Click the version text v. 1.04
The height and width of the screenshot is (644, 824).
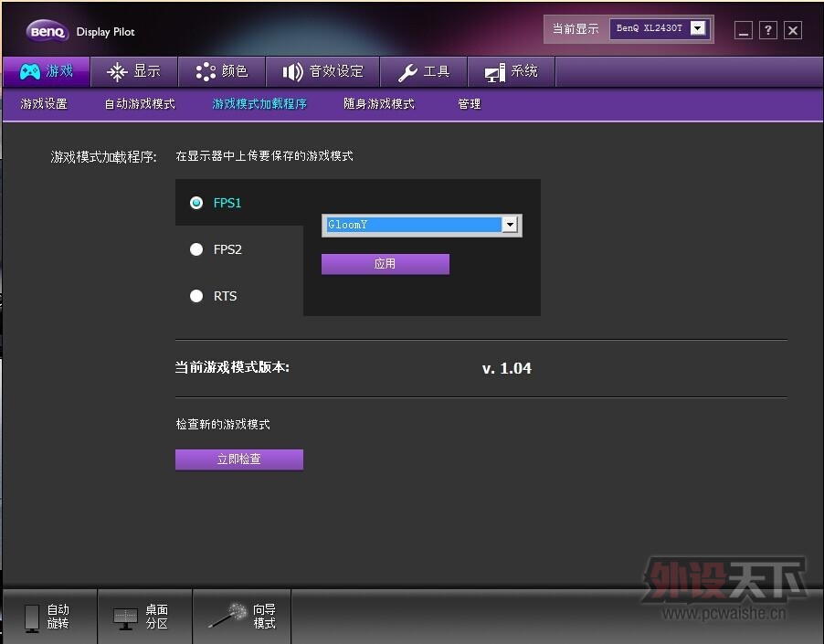[507, 368]
